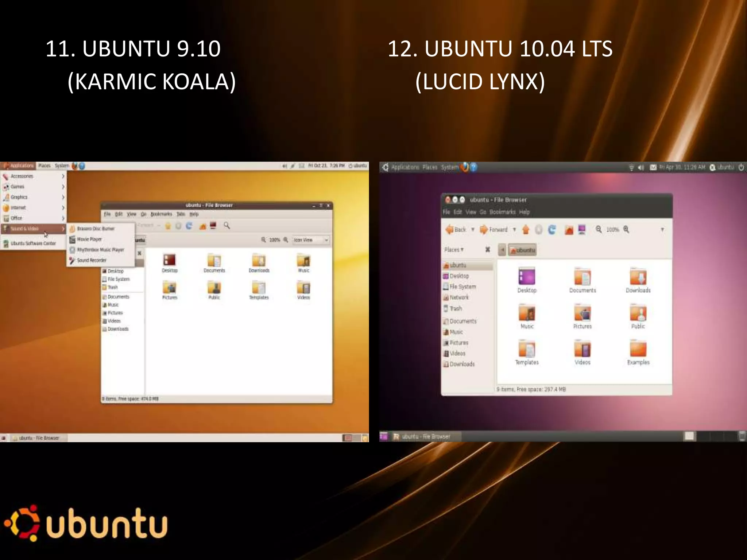Viewport: 747px width, 560px height.
Task: Expand Accessories submenu in Applications menu
Action: coord(33,176)
